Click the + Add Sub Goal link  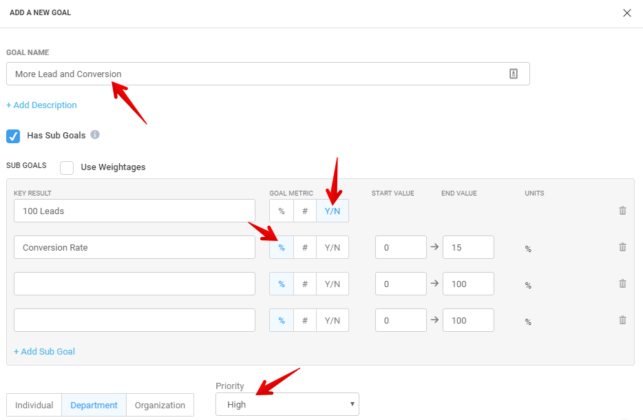pyautogui.click(x=44, y=351)
